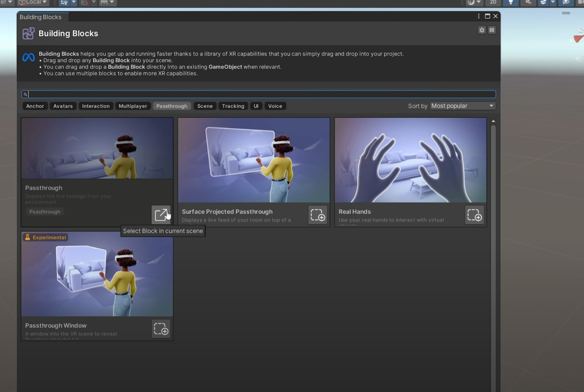Click the 'Surface Projected Passthrough' title
This screenshot has width=584, height=392.
click(x=227, y=211)
